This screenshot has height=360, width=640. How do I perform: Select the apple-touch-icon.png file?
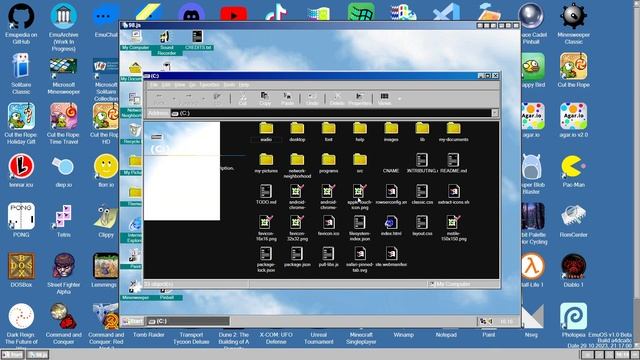click(x=360, y=197)
